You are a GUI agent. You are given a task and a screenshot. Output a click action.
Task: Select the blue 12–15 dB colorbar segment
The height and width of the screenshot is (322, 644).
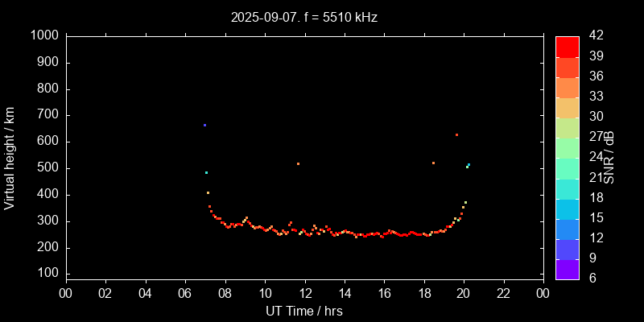pyautogui.click(x=567, y=229)
